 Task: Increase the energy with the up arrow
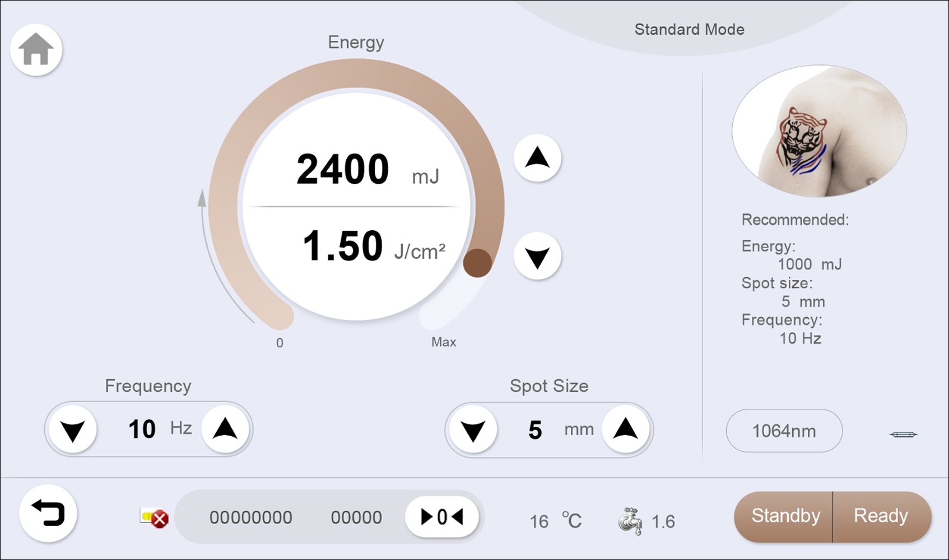pyautogui.click(x=537, y=158)
